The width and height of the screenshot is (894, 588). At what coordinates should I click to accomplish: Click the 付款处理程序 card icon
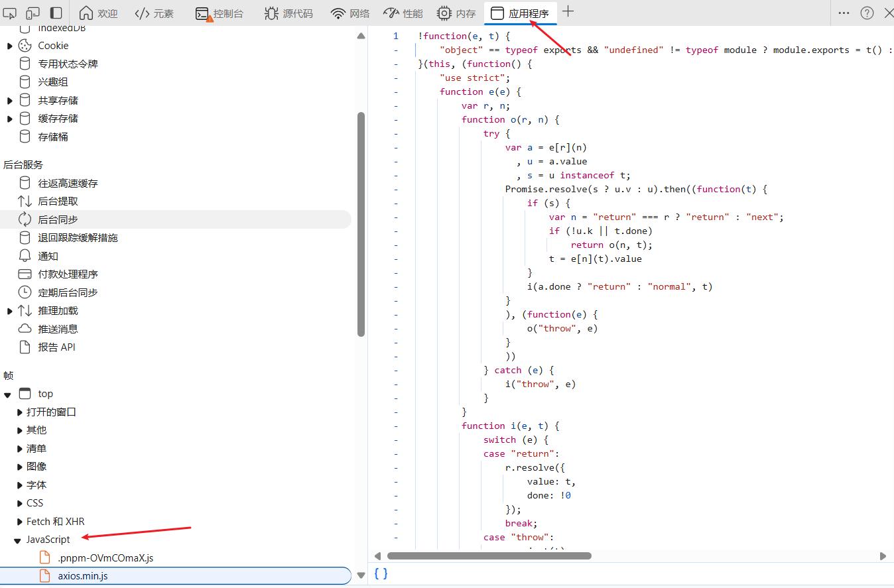pos(25,274)
